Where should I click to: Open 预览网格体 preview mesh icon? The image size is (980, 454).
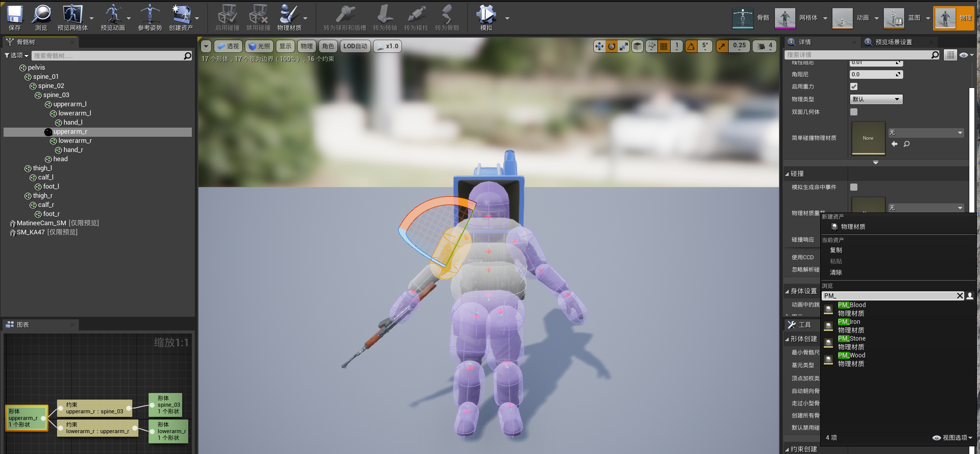72,15
